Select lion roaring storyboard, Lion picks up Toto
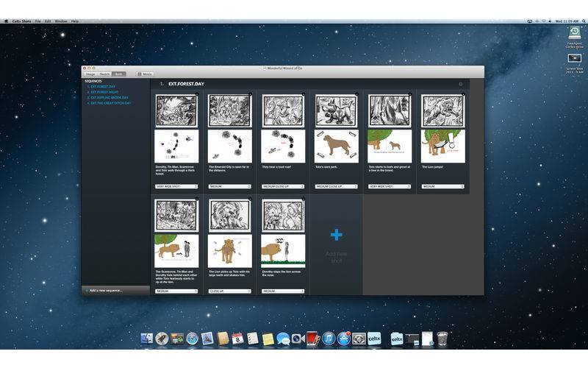Screen dimensions: 588x368 (229, 216)
